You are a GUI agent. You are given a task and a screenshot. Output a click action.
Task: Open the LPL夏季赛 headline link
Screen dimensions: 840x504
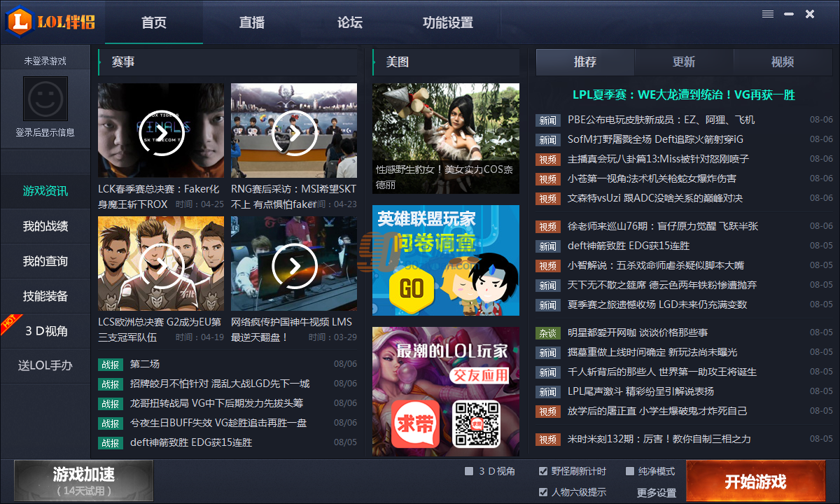click(684, 95)
